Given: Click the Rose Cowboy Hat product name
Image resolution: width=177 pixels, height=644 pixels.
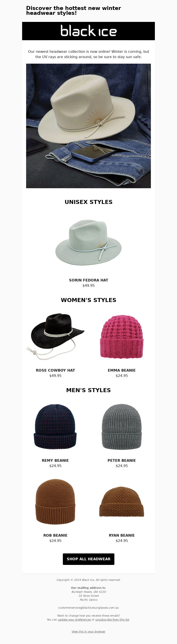Looking at the screenshot, I should coord(55,370).
